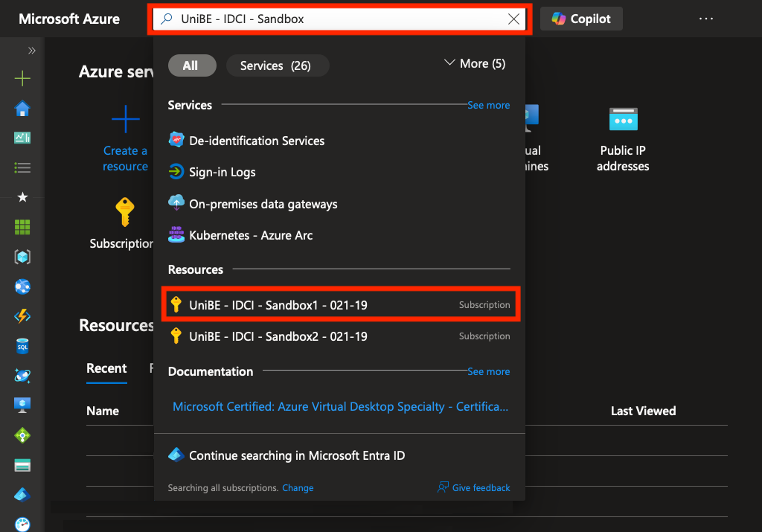Screen dimensions: 762x532
Task: Open Function App lightning icon in sidebar
Action: (22, 316)
